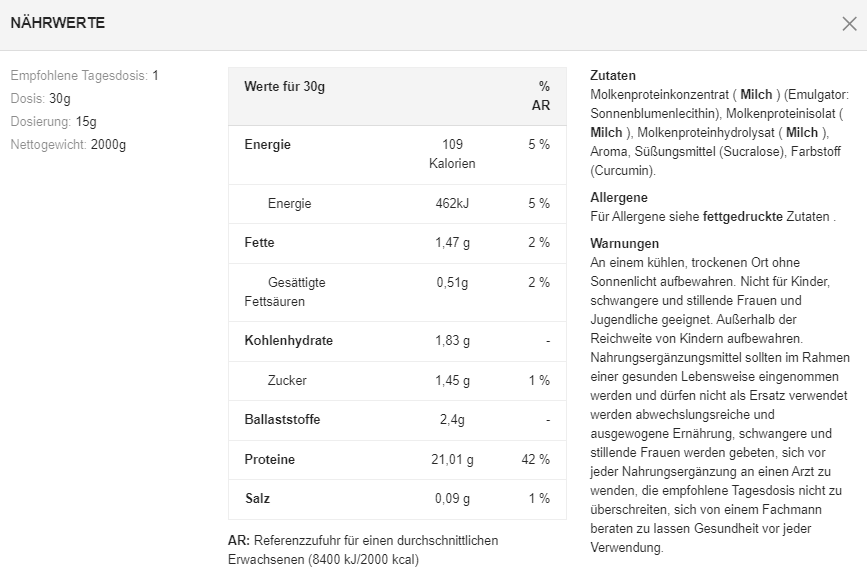Click the '% AR' column header
This screenshot has width=867, height=579.
542,96
